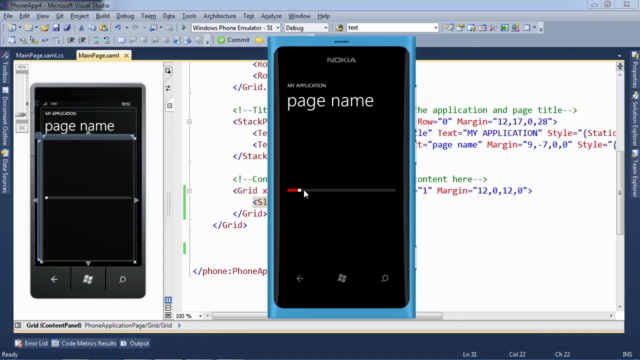
Task: Open the Debug menu
Action: click(x=125, y=16)
